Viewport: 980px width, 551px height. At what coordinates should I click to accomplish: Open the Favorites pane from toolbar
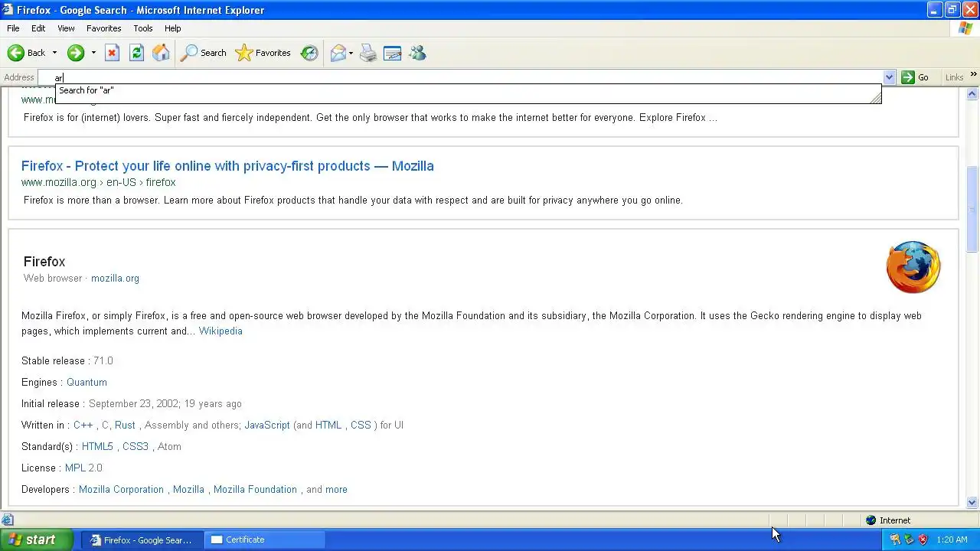tap(263, 53)
